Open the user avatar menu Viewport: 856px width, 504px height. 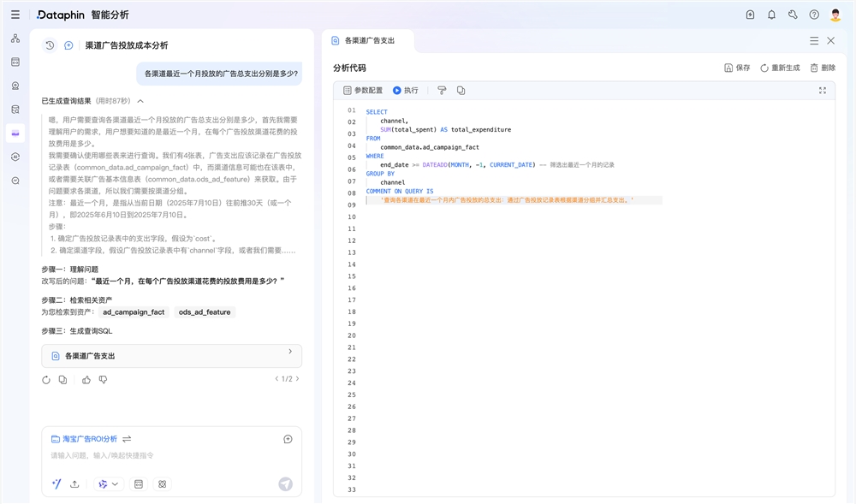point(835,15)
